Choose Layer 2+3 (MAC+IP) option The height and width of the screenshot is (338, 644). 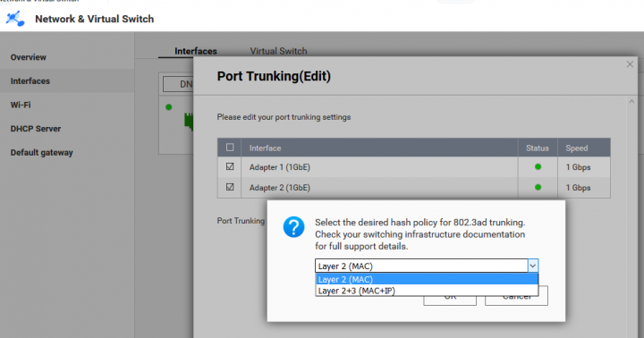(427, 291)
